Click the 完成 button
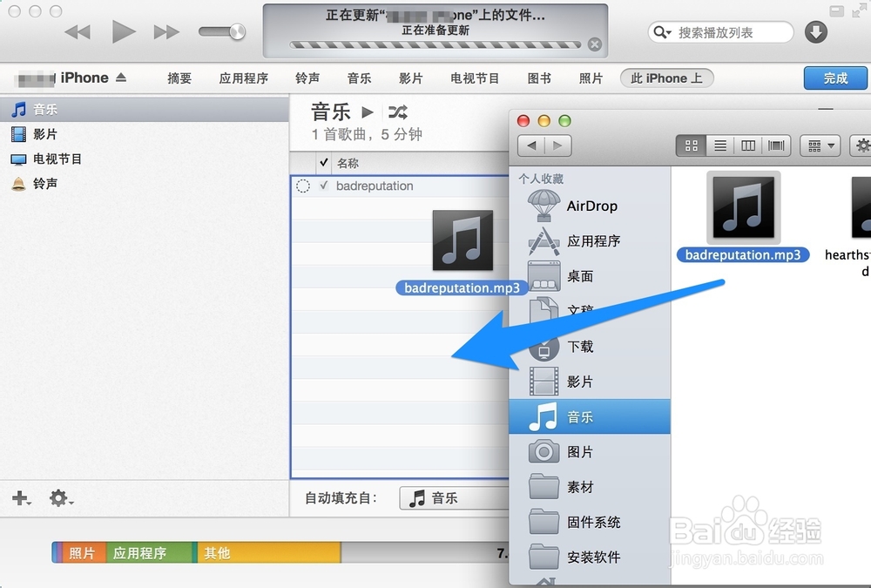The width and height of the screenshot is (871, 588). coord(834,78)
